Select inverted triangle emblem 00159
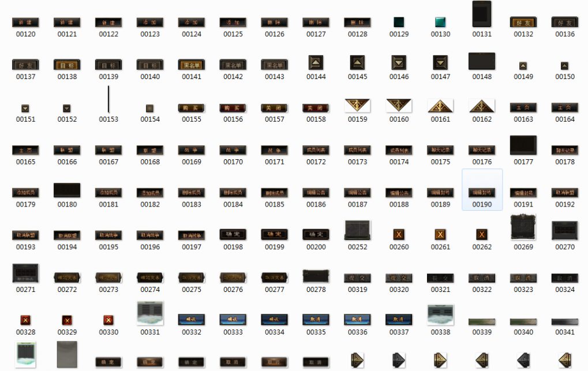This screenshot has width=588, height=371. point(357,106)
